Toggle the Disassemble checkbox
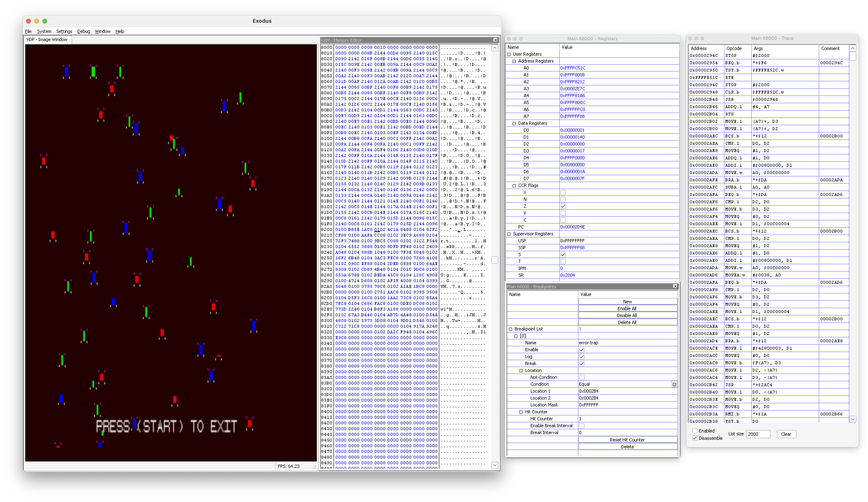The image size is (868, 502). tap(695, 438)
